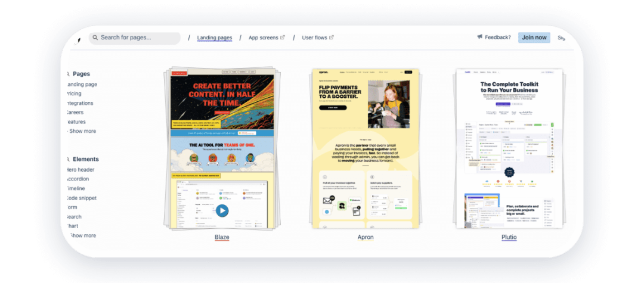Open the Plutio title link
The width and height of the screenshot is (644, 283).
[x=509, y=237]
